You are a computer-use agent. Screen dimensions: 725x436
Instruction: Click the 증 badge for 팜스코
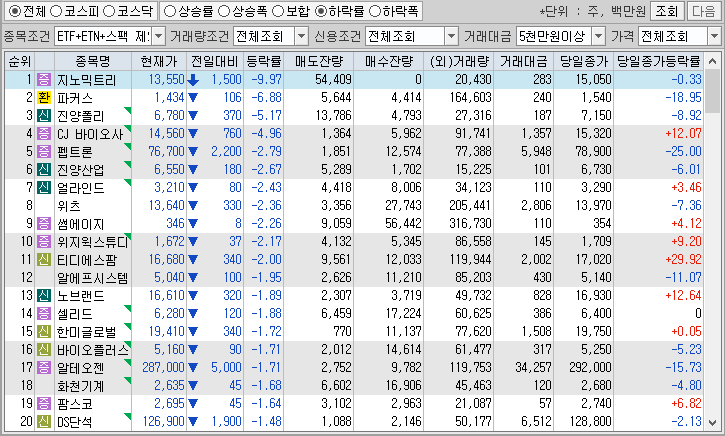coord(44,404)
